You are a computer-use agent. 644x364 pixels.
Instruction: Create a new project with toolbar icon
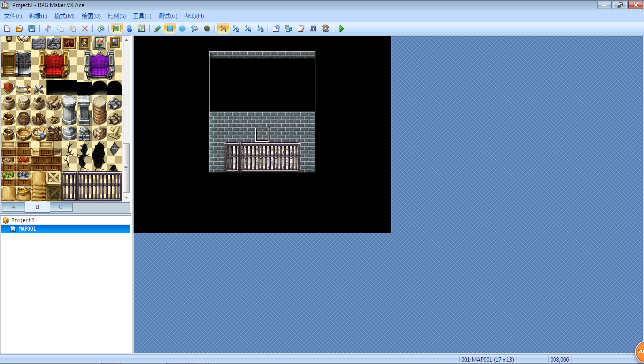click(x=7, y=28)
